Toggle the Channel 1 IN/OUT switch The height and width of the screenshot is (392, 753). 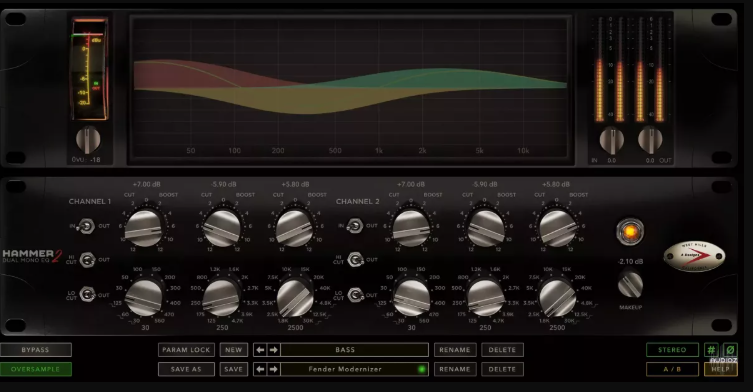[x=86, y=226]
